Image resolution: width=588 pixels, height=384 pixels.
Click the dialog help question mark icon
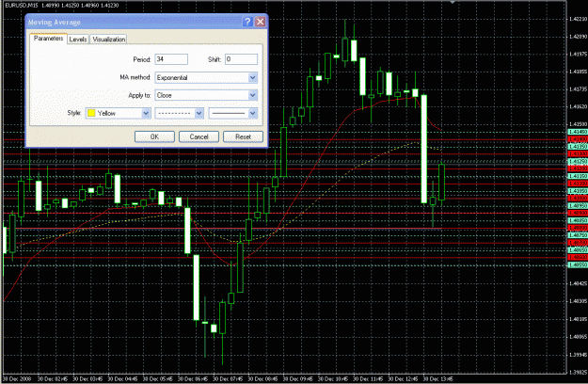[247, 22]
